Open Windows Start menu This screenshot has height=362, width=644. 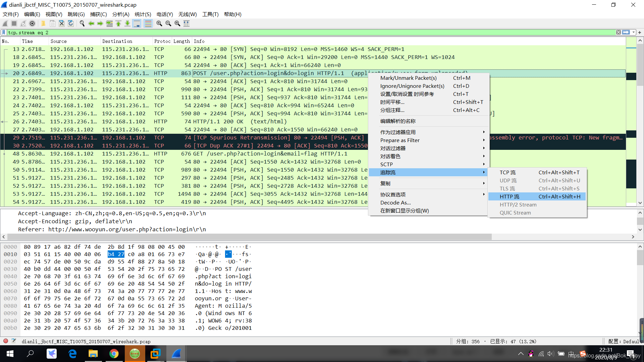tap(10, 354)
